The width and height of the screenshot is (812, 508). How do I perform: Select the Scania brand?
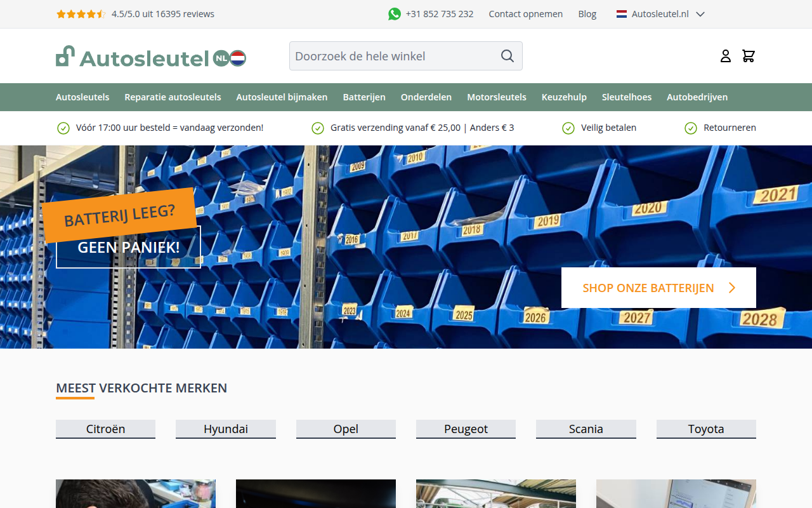(586, 429)
